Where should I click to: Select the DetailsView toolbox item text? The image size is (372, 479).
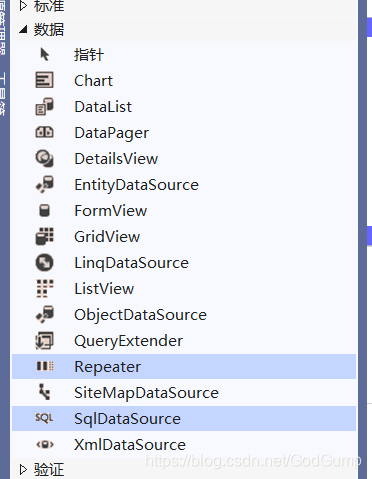point(116,159)
